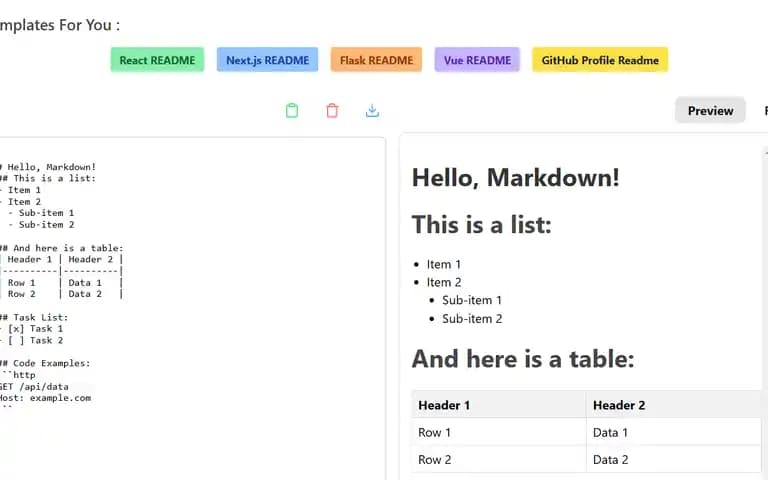Click the '[x] Task 1' line in editor

click(x=31, y=329)
